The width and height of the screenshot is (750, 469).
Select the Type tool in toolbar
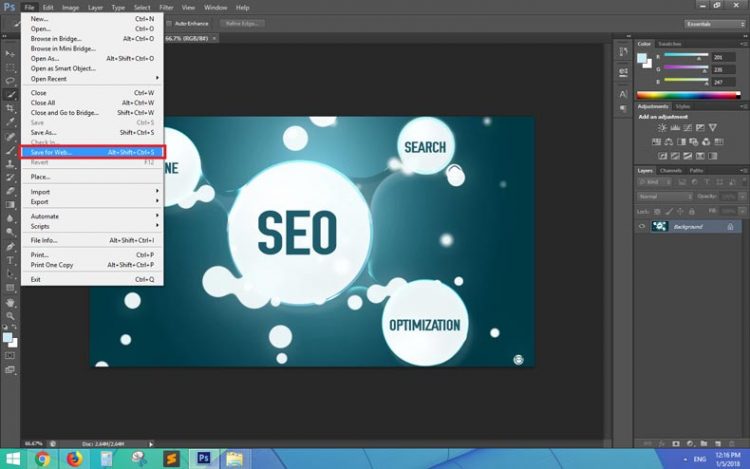[x=10, y=258]
